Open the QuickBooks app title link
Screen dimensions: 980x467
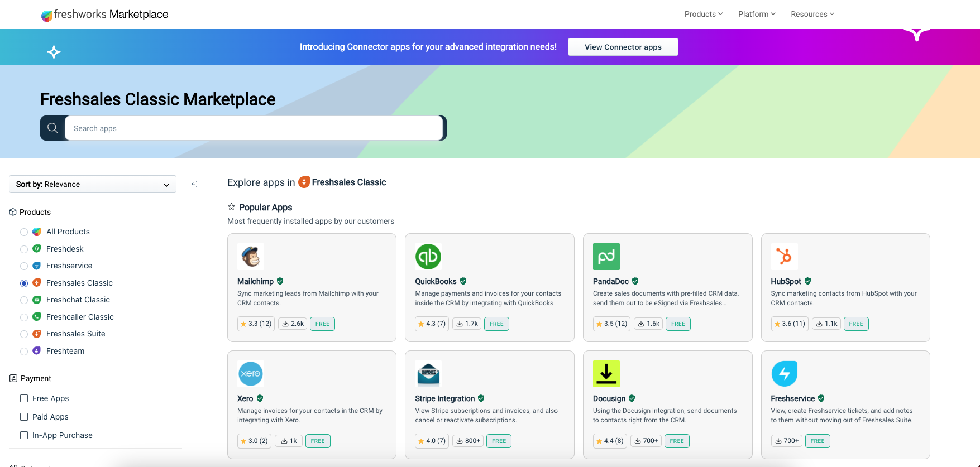click(436, 281)
